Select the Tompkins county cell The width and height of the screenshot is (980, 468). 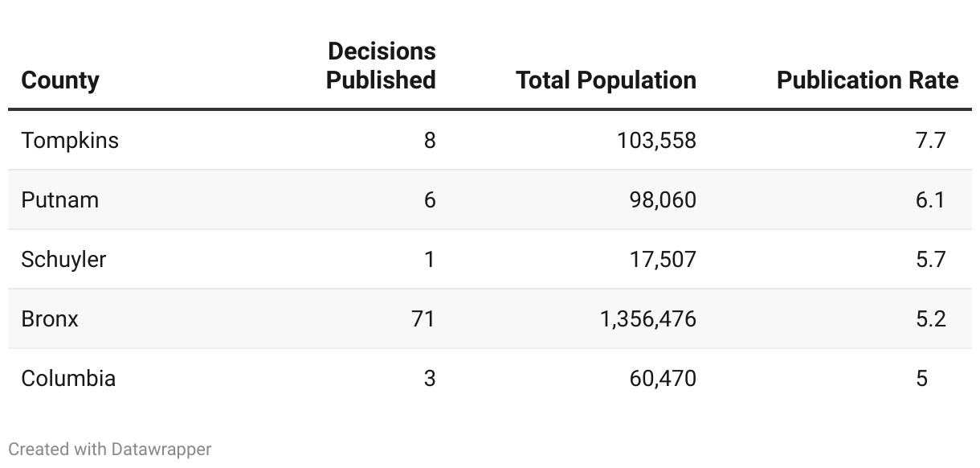(70, 141)
